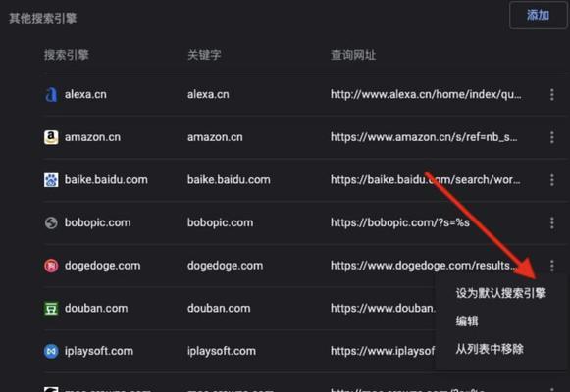The height and width of the screenshot is (392, 570).
Task: Click the iplaysoft.com query URL
Action: 383,352
